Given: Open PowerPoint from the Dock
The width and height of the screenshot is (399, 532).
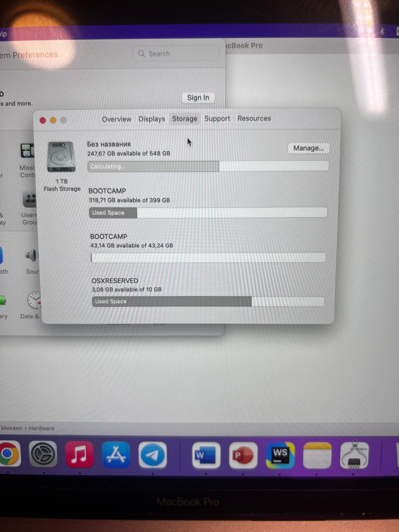Looking at the screenshot, I should click(x=243, y=455).
